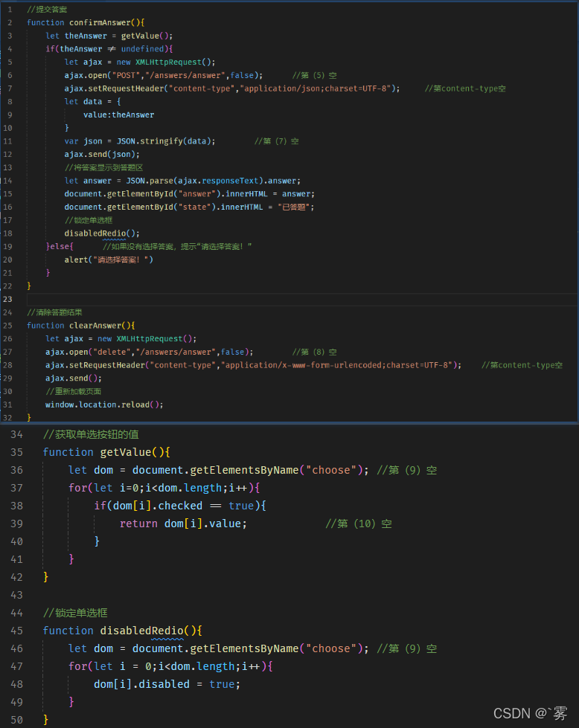579x728 pixels.
Task: Click the else keyword on line 19
Action: pos(60,247)
